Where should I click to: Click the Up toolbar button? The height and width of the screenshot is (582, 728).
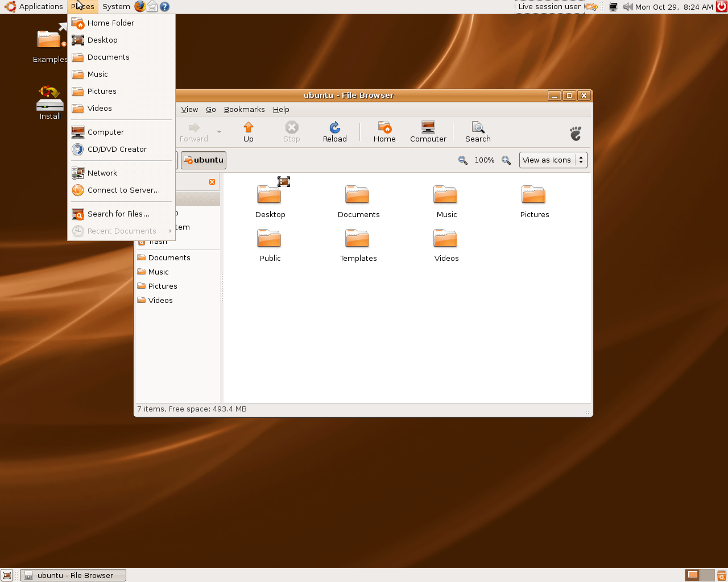pyautogui.click(x=249, y=132)
